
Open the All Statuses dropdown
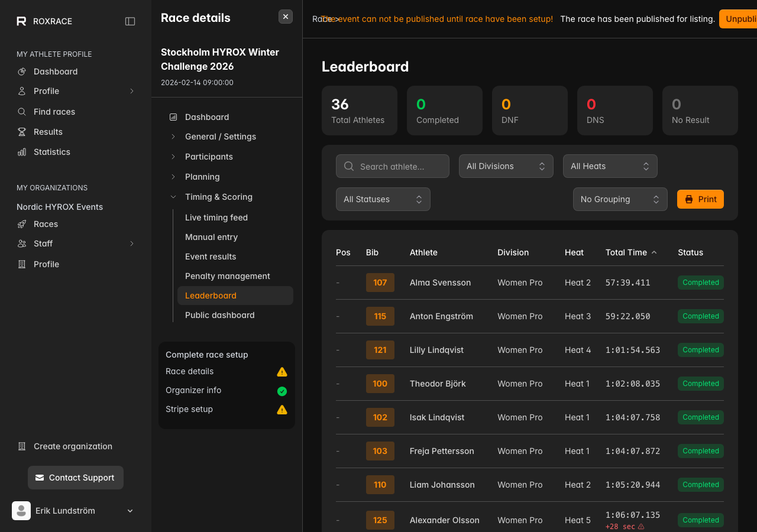[x=383, y=199]
